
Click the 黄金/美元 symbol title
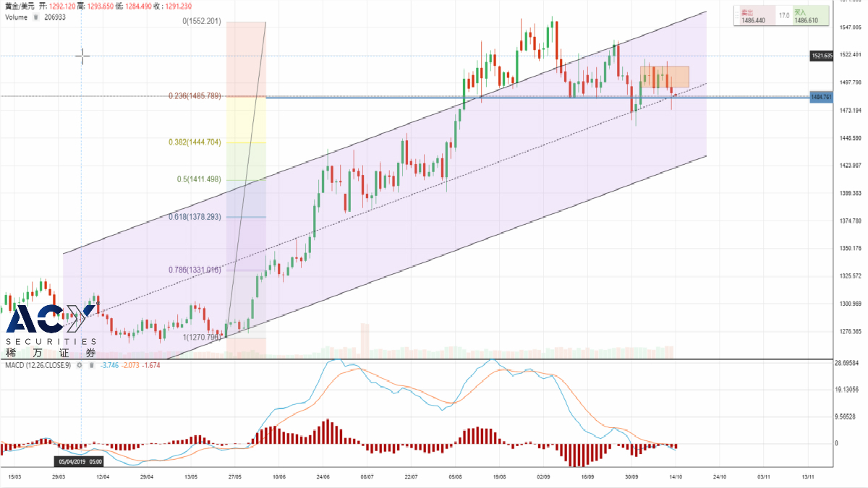click(x=19, y=6)
